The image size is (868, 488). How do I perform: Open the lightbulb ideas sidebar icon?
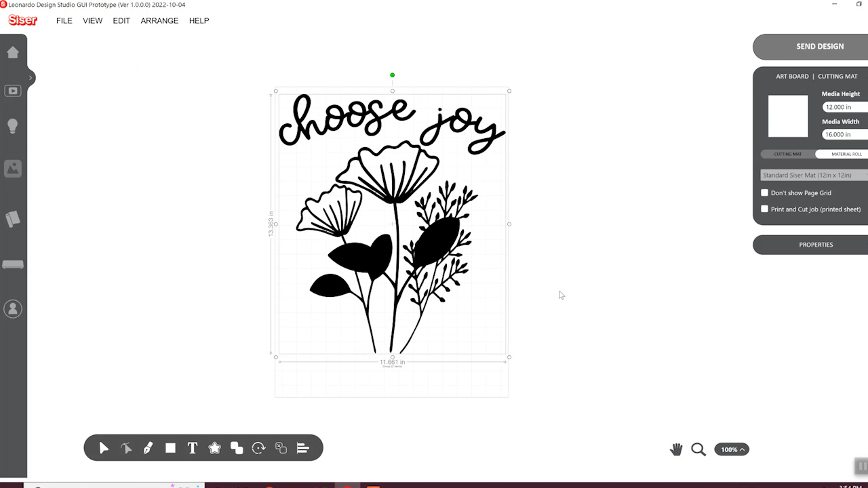(13, 126)
